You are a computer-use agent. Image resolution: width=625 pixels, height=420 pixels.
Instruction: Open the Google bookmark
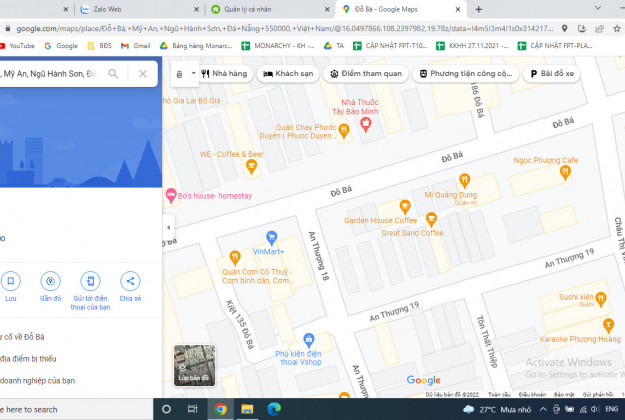pyautogui.click(x=61, y=46)
